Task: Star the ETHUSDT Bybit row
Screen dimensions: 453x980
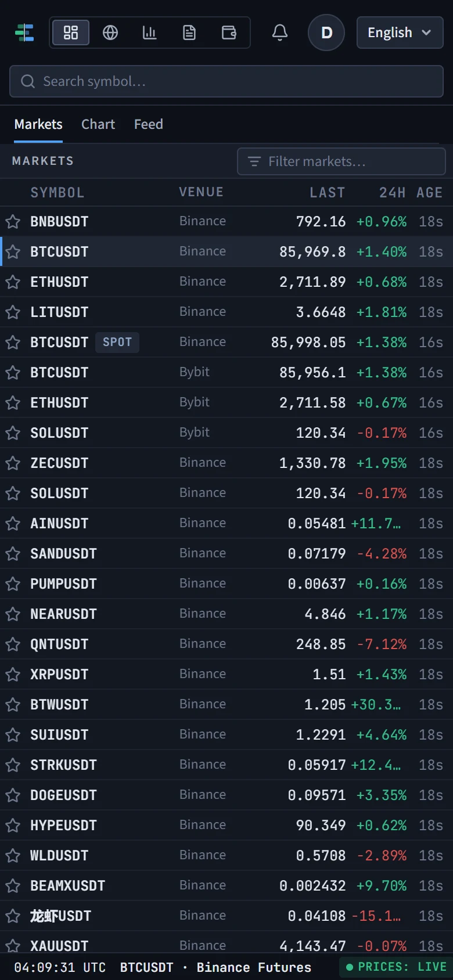Action: point(13,403)
